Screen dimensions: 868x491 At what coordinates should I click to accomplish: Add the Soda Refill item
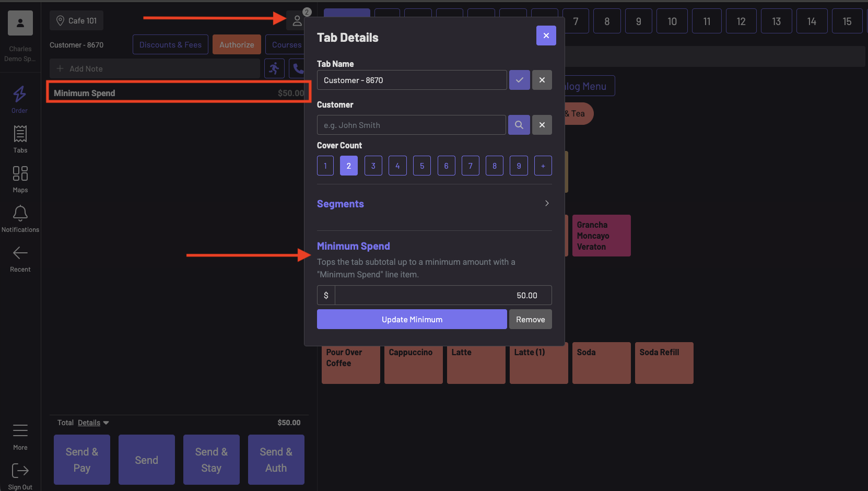point(664,363)
